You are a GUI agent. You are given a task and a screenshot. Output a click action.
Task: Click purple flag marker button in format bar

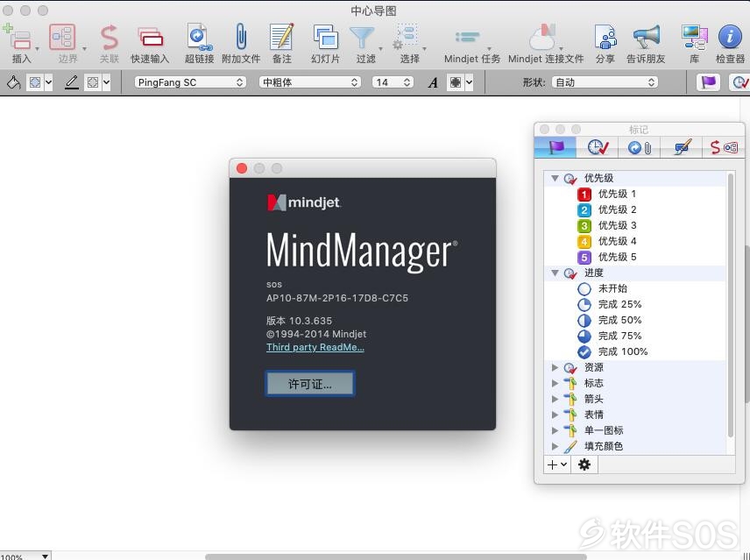(708, 82)
